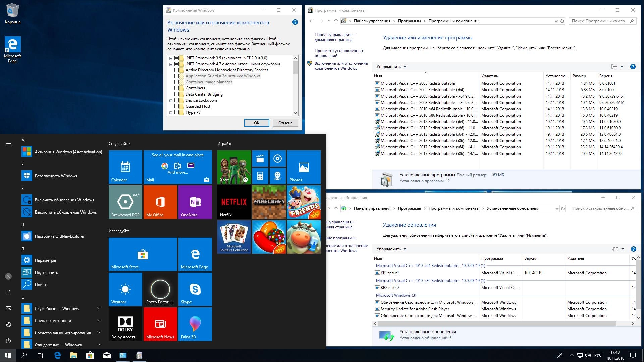Viewport: 644px width, 362px height.
Task: Open the Groove Music small tile
Action: [277, 158]
